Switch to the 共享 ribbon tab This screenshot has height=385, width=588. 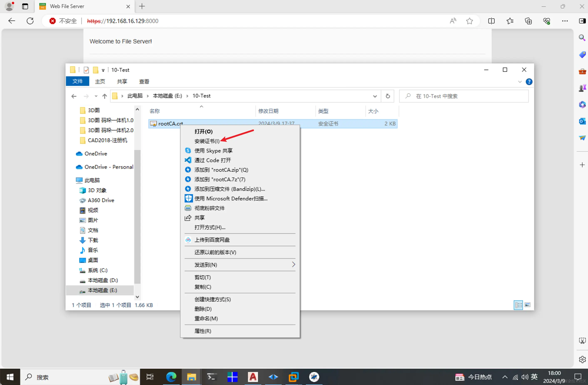122,82
